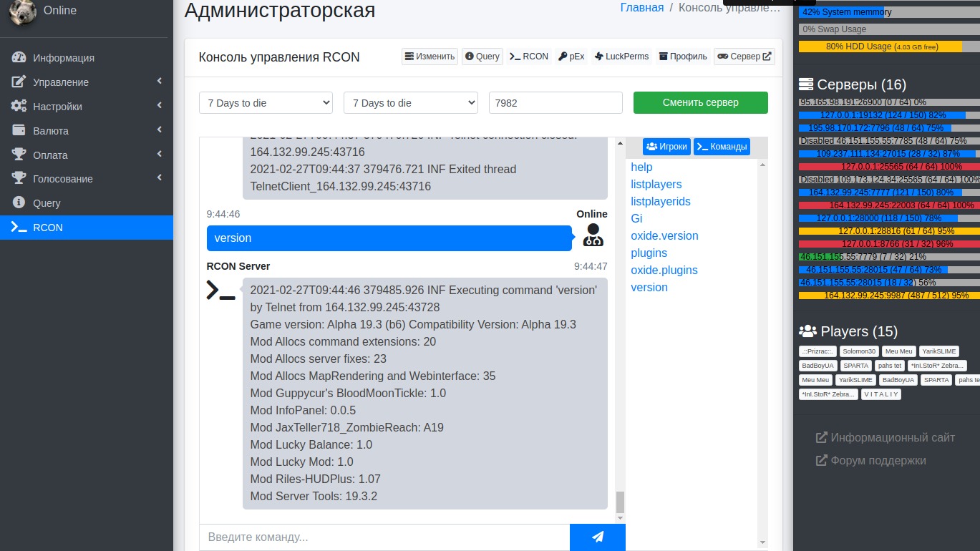The image size is (980, 551).
Task: Open Информация in the sidebar
Action: coord(63,58)
